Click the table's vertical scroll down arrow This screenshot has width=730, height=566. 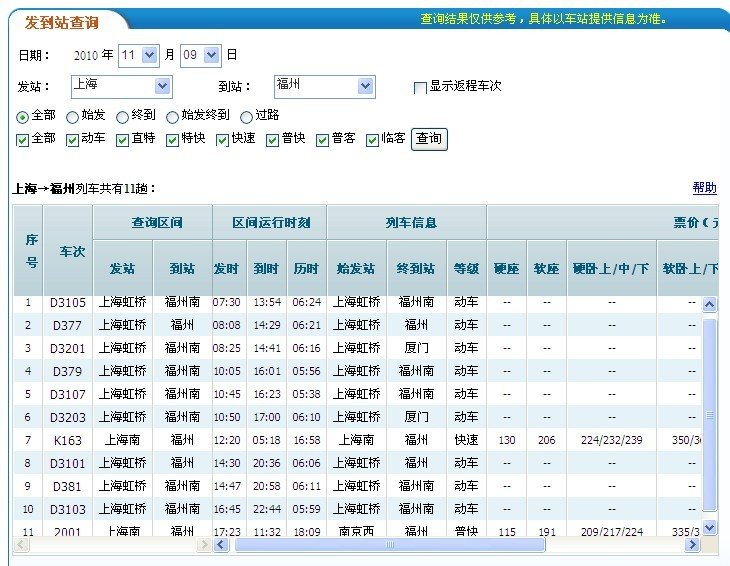click(x=709, y=527)
